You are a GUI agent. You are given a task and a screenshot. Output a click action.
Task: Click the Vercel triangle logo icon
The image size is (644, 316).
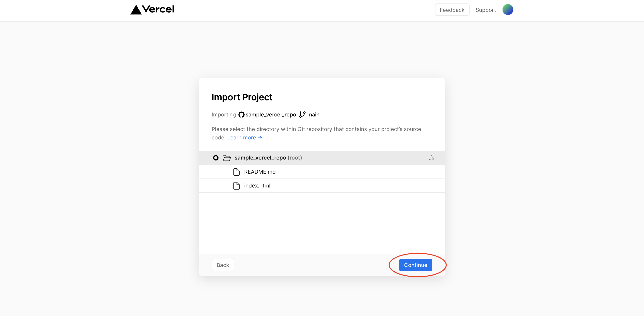tap(136, 10)
